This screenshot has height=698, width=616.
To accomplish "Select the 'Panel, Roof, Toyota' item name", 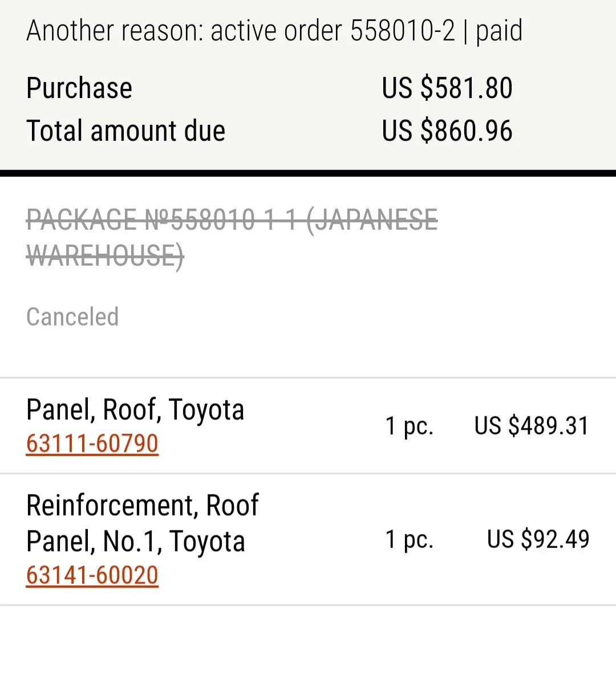I will pyautogui.click(x=135, y=409).
